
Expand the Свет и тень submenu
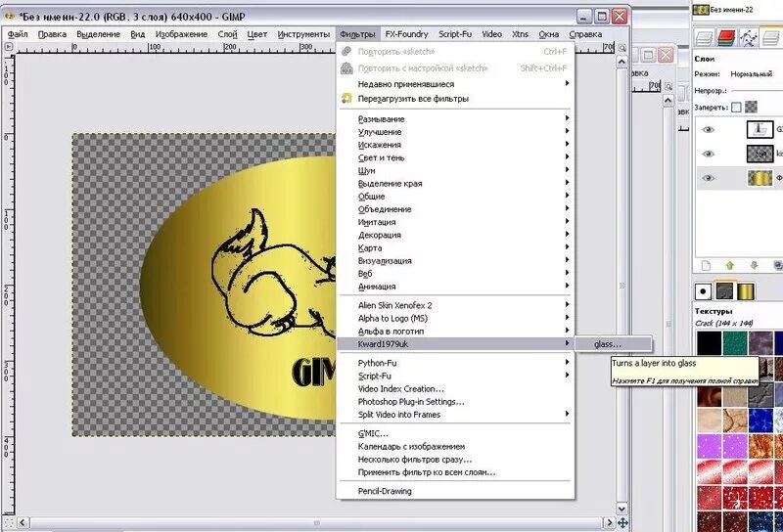455,157
